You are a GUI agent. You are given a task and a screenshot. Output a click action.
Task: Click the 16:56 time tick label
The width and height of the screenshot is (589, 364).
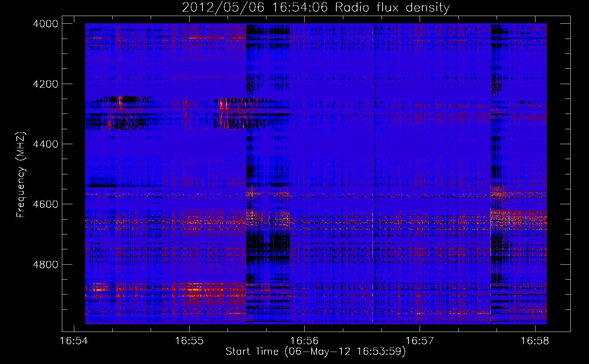tap(304, 341)
